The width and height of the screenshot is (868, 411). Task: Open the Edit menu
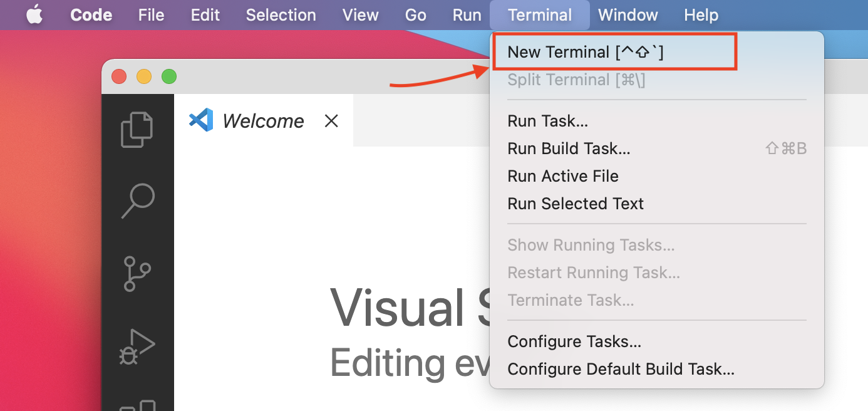pos(205,15)
